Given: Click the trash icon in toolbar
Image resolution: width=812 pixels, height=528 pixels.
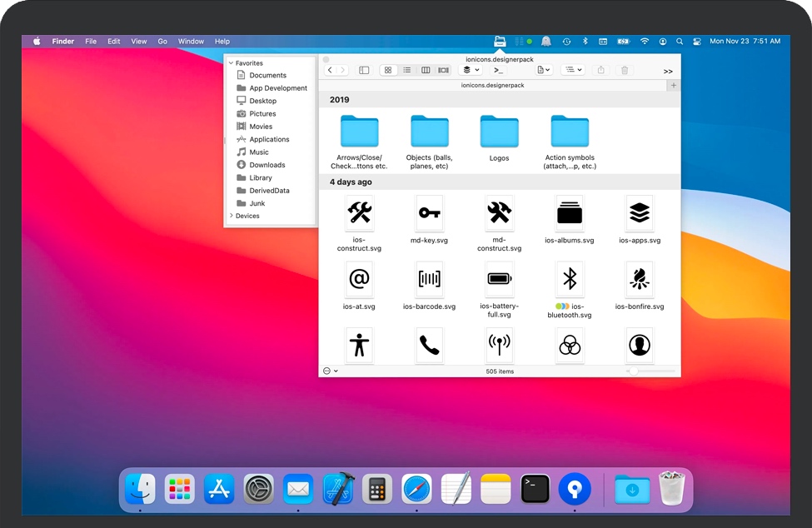Looking at the screenshot, I should [625, 71].
